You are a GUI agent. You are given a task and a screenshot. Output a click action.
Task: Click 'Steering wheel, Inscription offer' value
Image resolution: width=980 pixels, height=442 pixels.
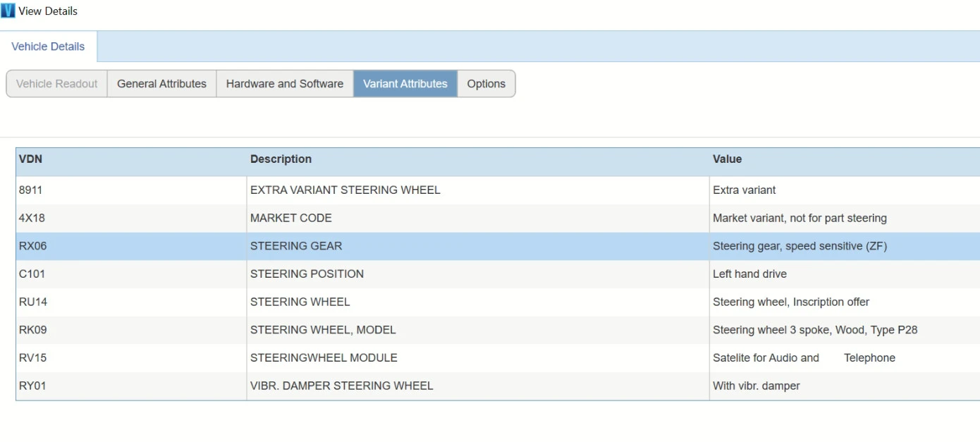(x=790, y=302)
